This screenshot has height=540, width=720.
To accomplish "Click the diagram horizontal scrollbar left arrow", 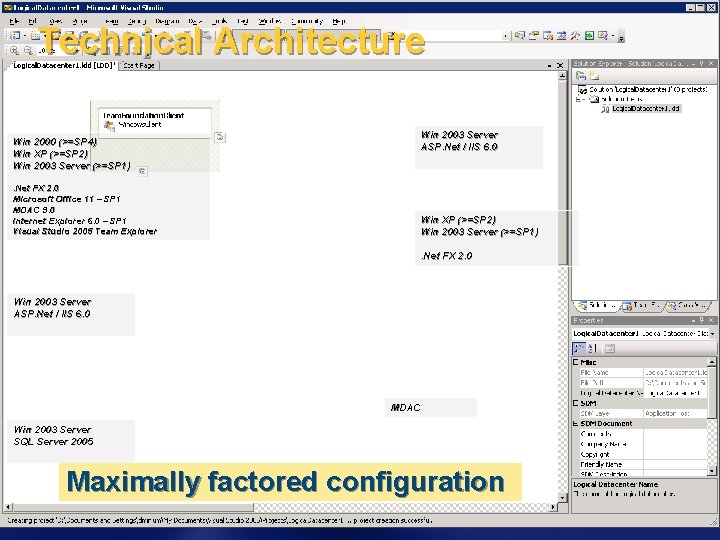I will pyautogui.click(x=8, y=507).
